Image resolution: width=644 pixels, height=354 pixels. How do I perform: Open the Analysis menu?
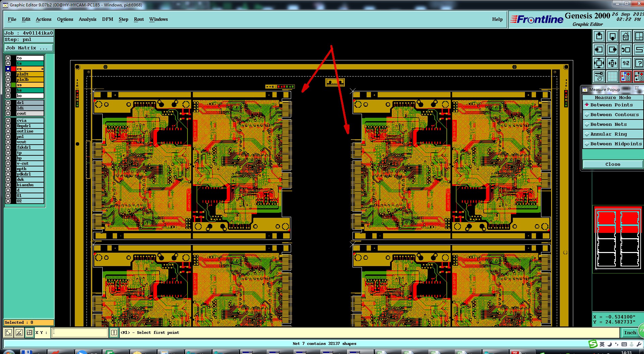pyautogui.click(x=88, y=19)
